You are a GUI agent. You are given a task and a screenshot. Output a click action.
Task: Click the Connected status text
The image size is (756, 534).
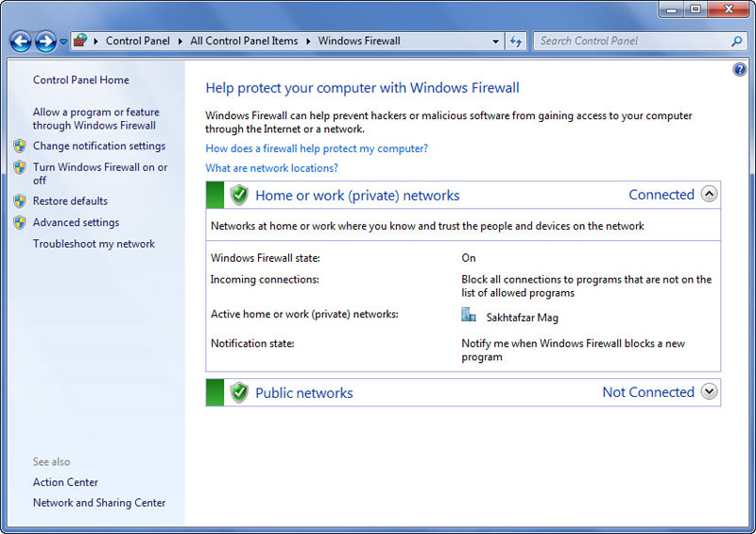click(x=661, y=195)
